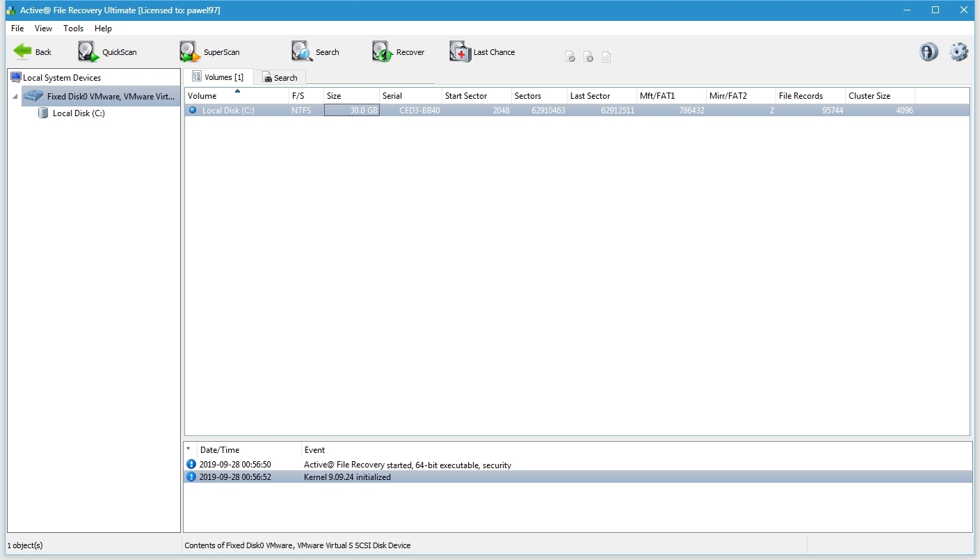Sort by the Sectors column header

(x=539, y=96)
